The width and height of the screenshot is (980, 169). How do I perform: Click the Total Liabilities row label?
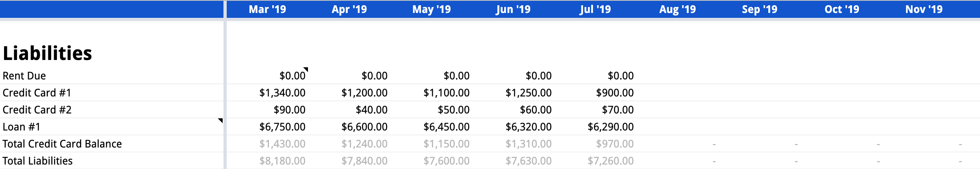coord(38,161)
